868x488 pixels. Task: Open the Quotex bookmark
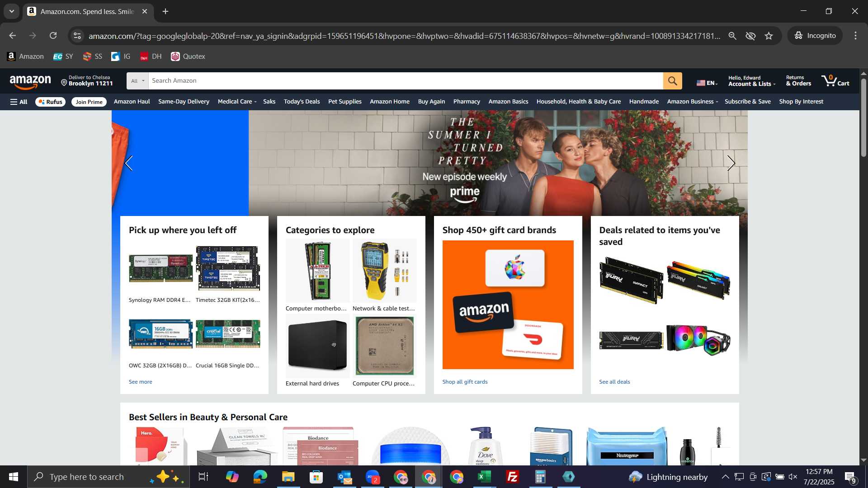pos(188,56)
